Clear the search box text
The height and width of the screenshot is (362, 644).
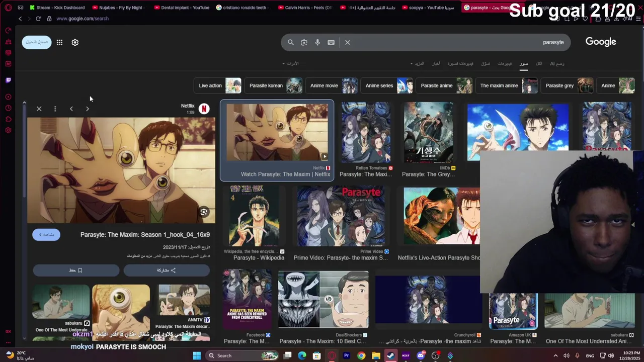(x=347, y=42)
